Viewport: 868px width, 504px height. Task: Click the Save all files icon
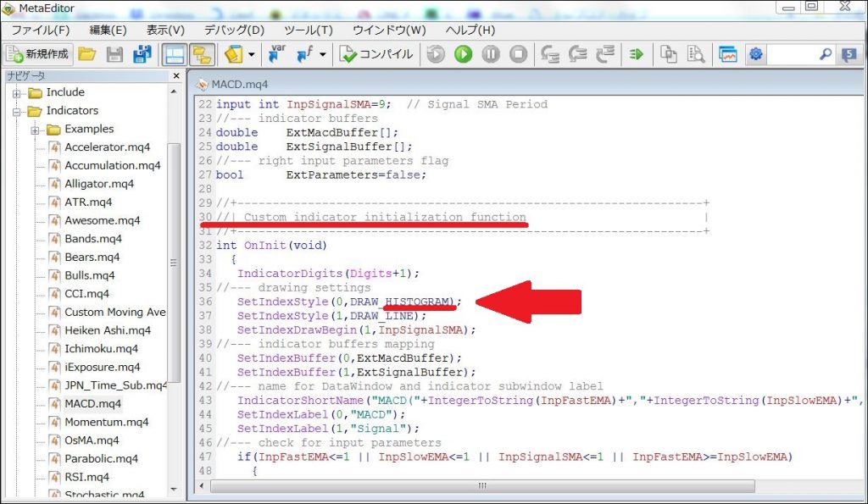click(142, 54)
